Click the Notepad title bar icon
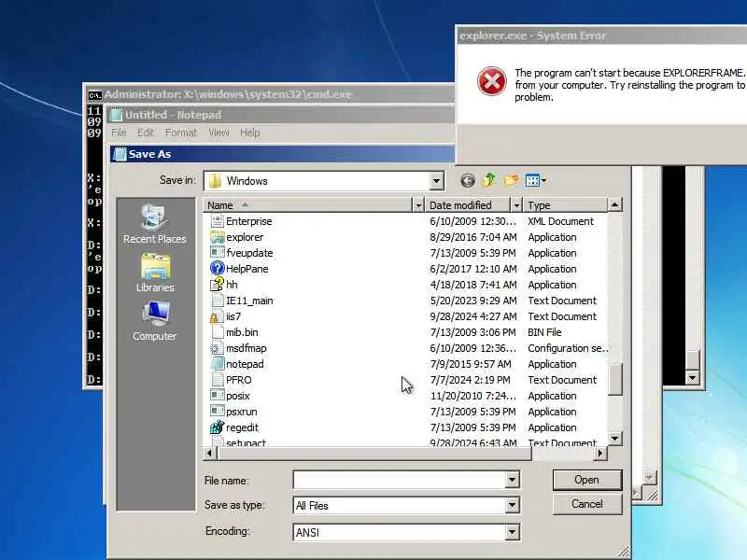 116,115
